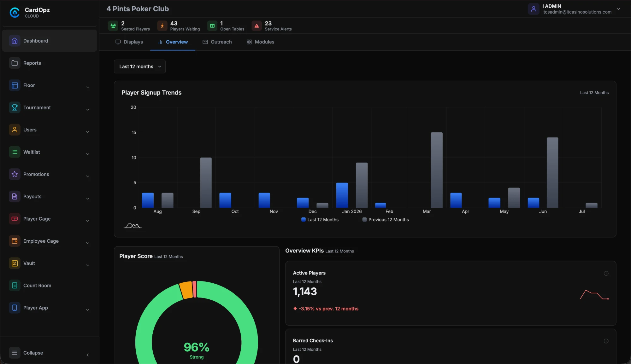This screenshot has height=364, width=631.
Task: Switch to the Outreach tab
Action: 217,42
